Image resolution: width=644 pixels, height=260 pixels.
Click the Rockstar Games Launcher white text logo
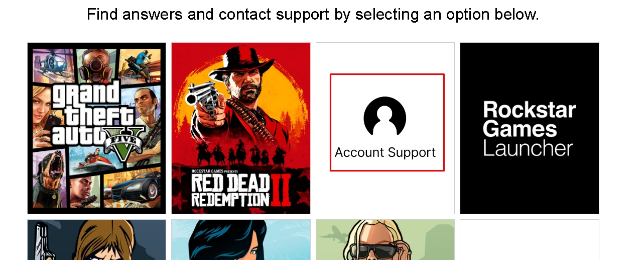click(529, 129)
